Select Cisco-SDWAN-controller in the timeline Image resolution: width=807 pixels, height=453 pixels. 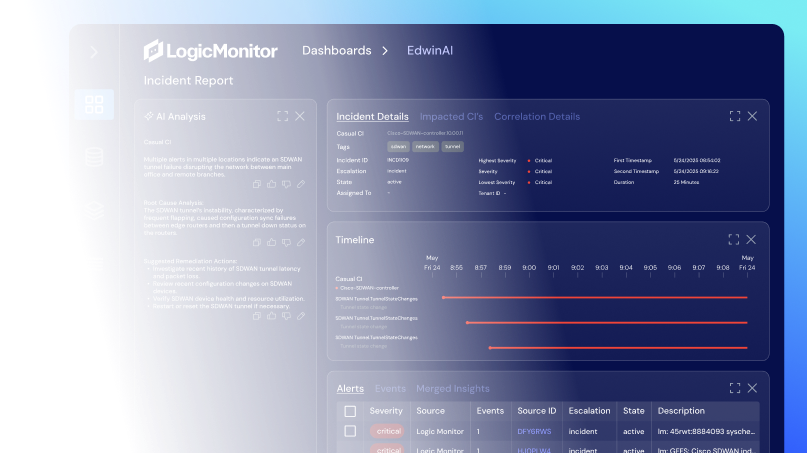coord(369,288)
